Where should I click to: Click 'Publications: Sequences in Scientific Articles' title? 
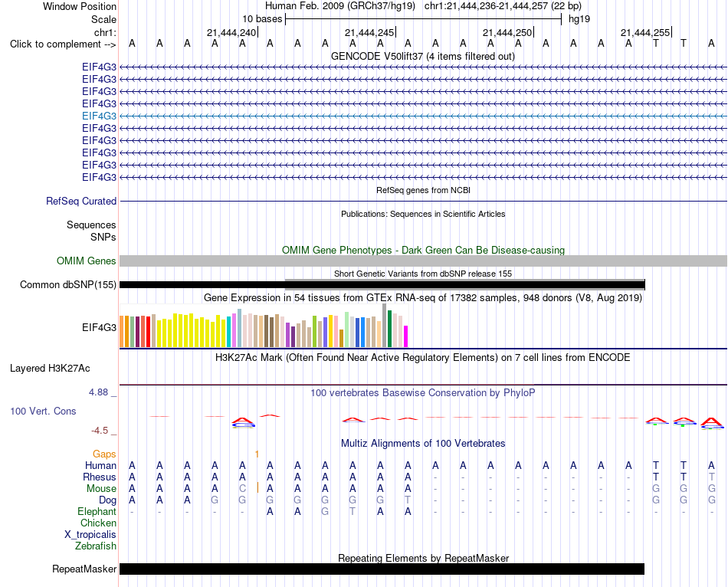coord(423,214)
